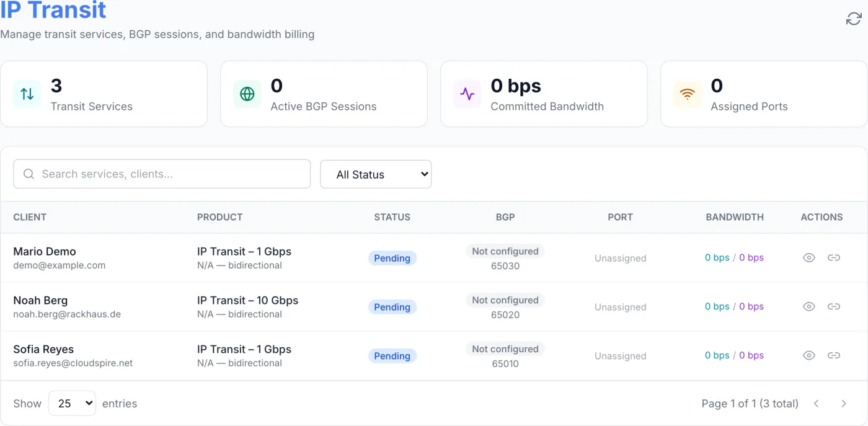Click the ACTIONS column header

[x=821, y=217]
